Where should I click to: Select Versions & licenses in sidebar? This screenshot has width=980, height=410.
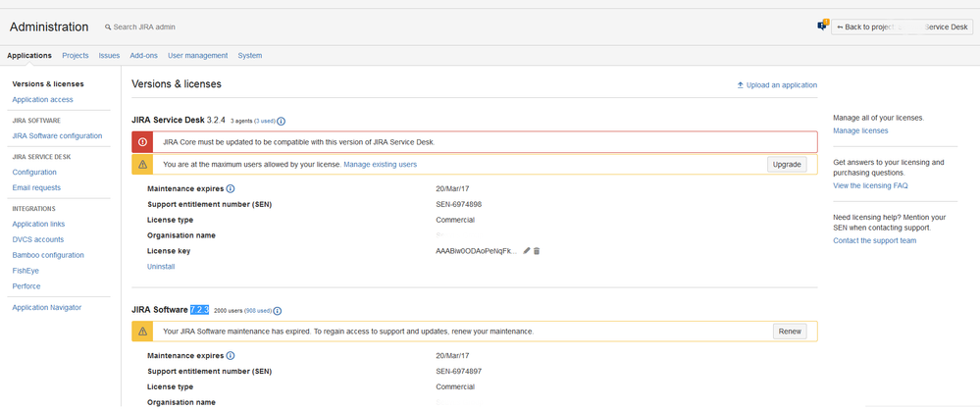(48, 83)
